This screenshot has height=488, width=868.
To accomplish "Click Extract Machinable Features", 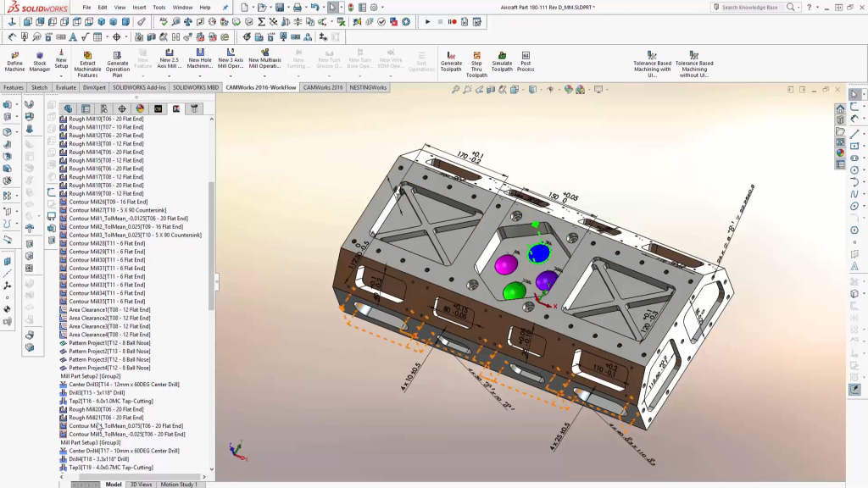I will pos(87,64).
